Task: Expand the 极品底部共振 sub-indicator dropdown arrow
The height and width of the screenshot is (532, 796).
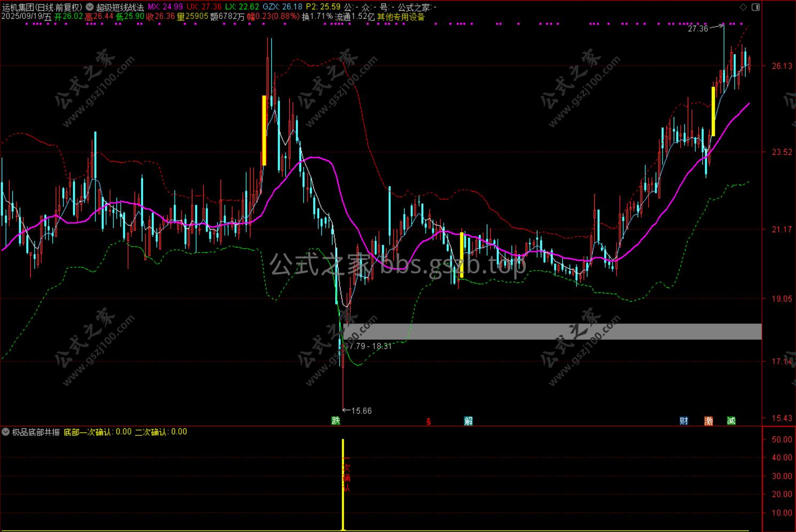Action: pos(6,432)
